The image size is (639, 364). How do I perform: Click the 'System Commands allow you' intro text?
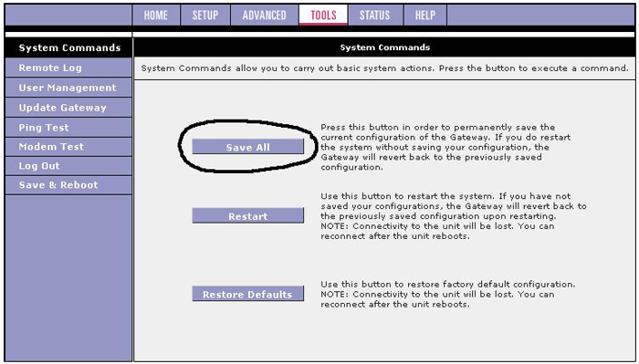tap(384, 68)
